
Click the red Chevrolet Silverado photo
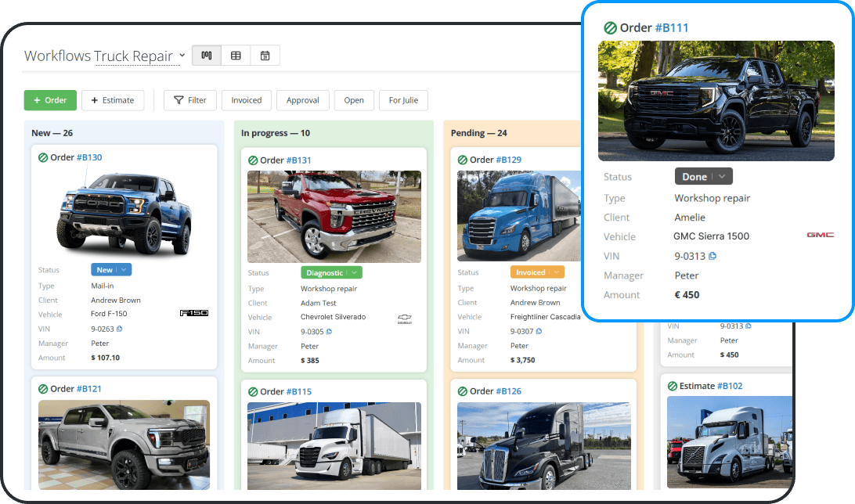point(334,217)
